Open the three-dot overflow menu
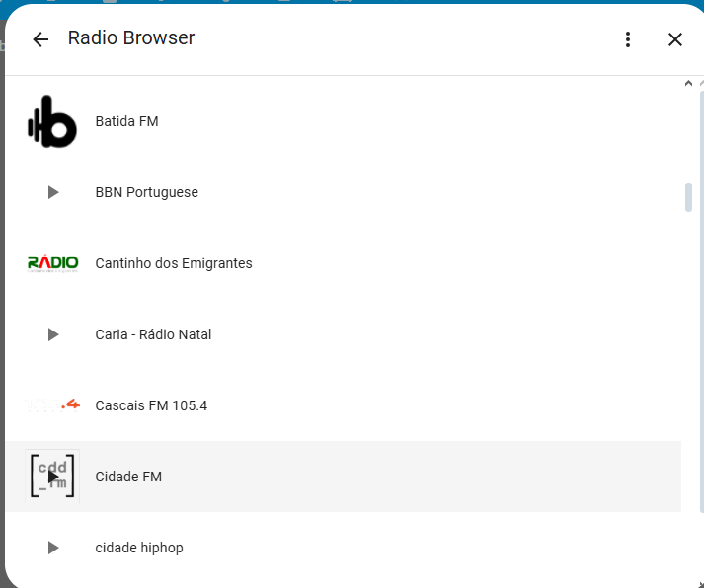The image size is (704, 588). tap(628, 39)
